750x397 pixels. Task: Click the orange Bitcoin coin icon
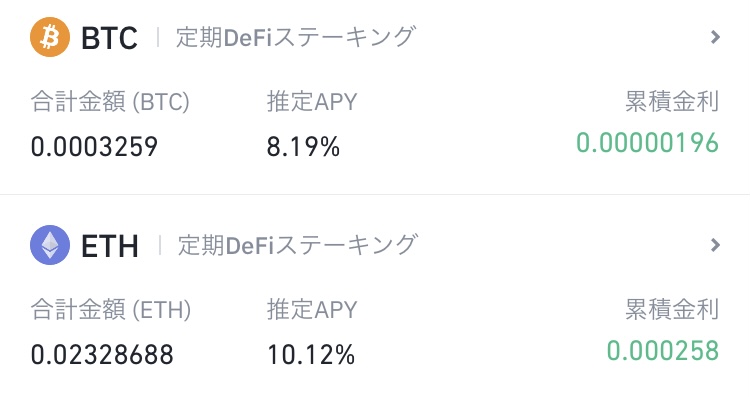[x=50, y=37]
